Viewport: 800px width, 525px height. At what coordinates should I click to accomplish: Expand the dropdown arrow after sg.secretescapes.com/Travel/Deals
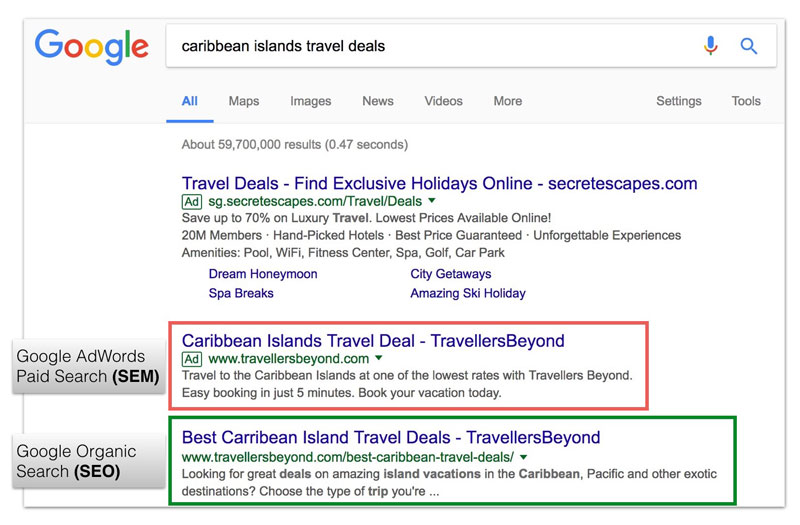(x=432, y=201)
